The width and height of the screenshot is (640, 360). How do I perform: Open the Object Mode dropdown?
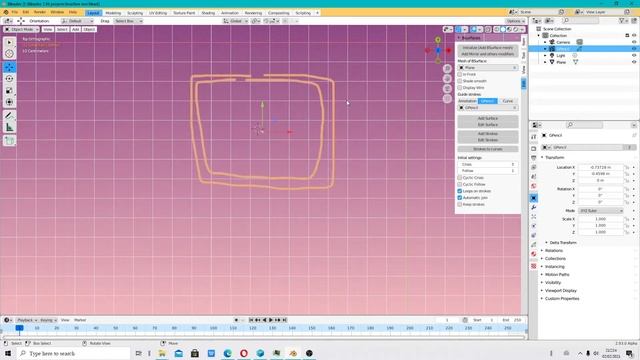click(x=22, y=29)
